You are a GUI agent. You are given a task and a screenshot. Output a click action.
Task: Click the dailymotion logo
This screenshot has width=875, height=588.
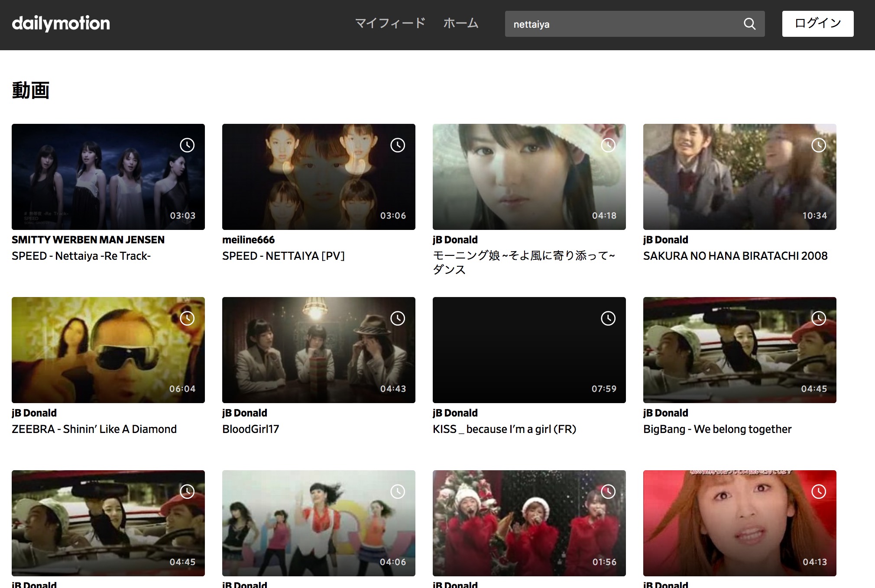(x=61, y=23)
